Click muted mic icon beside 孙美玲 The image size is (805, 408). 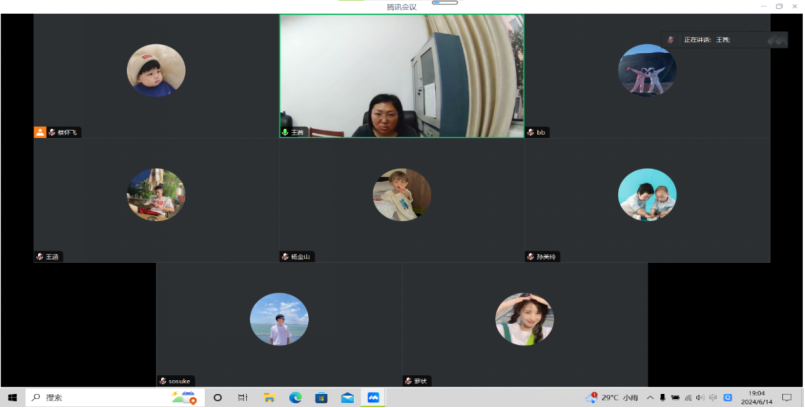[x=531, y=257]
